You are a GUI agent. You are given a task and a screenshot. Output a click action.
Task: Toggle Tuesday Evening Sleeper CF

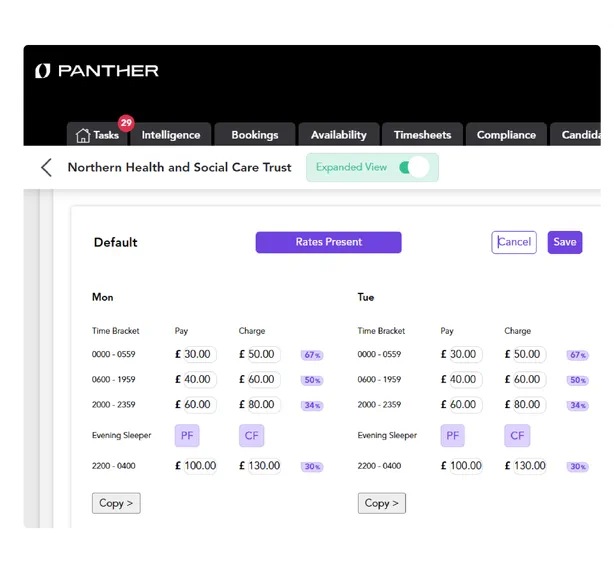tap(517, 436)
